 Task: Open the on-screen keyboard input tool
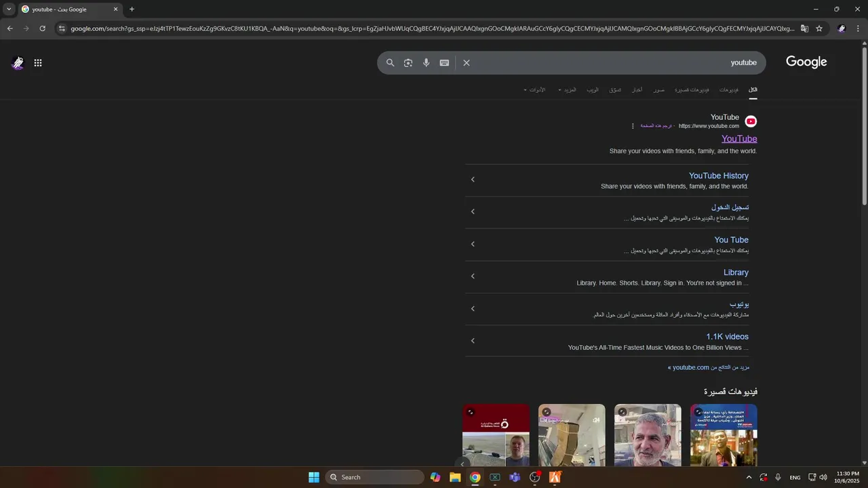[x=444, y=62]
